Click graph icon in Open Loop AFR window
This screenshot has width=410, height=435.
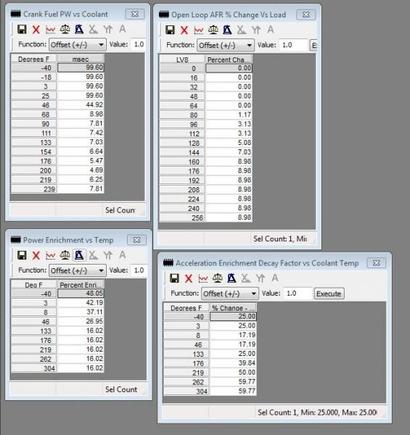pyautogui.click(x=199, y=30)
